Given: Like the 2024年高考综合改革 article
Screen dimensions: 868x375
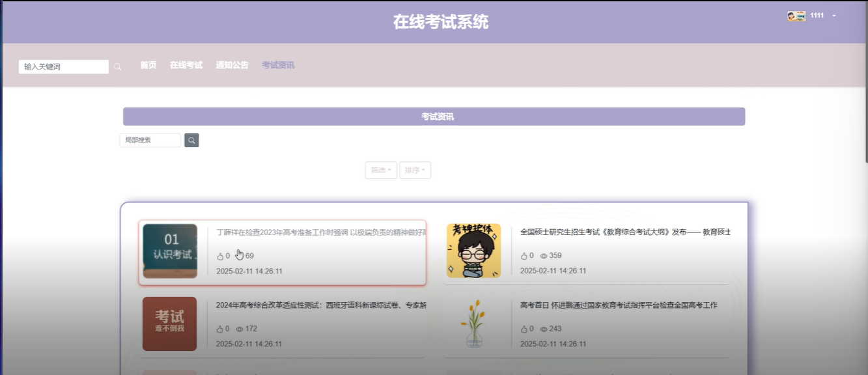Looking at the screenshot, I should [220, 329].
